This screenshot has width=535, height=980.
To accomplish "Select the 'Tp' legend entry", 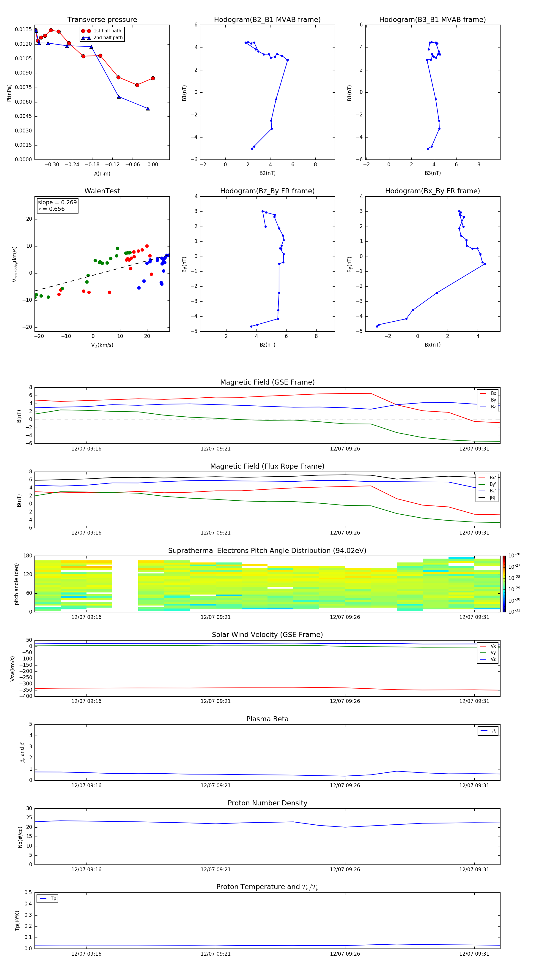I will pos(47,899).
